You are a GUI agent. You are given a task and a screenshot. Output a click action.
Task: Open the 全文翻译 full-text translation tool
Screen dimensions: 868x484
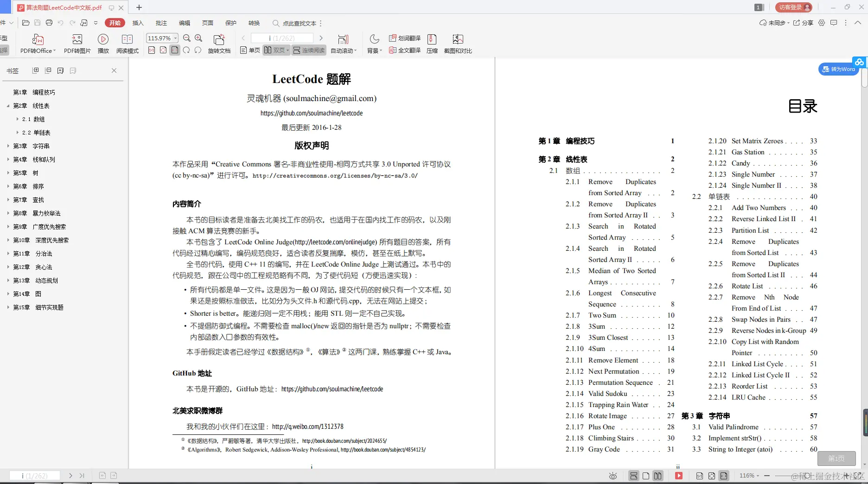[x=405, y=51]
